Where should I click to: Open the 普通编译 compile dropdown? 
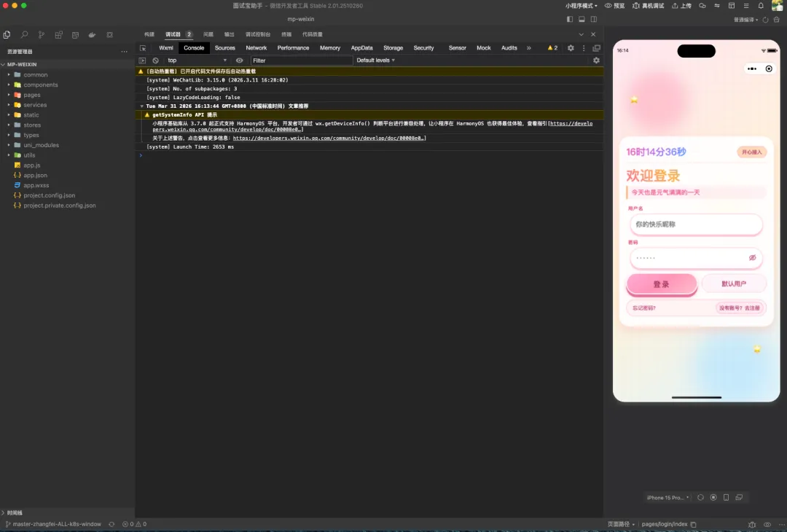746,20
